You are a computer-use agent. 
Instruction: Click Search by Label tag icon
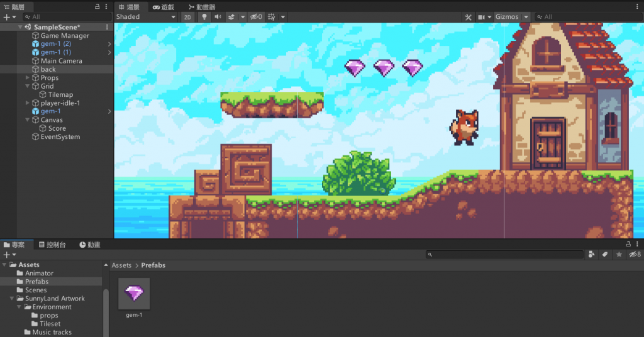click(605, 255)
